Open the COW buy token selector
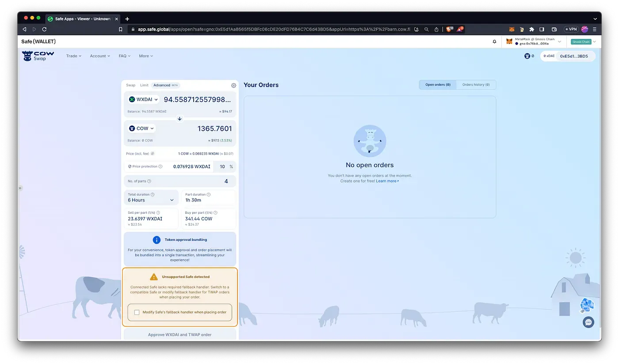This screenshot has height=364, width=619. click(141, 129)
